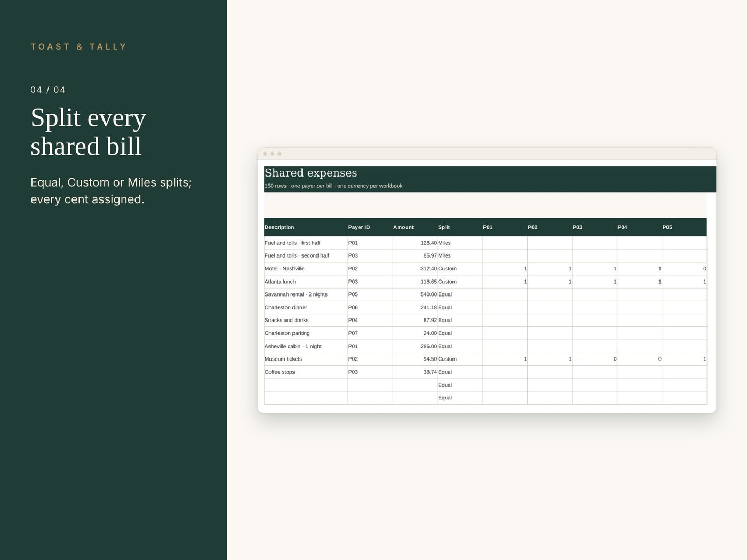Select the 312.40 amount cell
Image resolution: width=747 pixels, height=560 pixels.
pos(415,269)
